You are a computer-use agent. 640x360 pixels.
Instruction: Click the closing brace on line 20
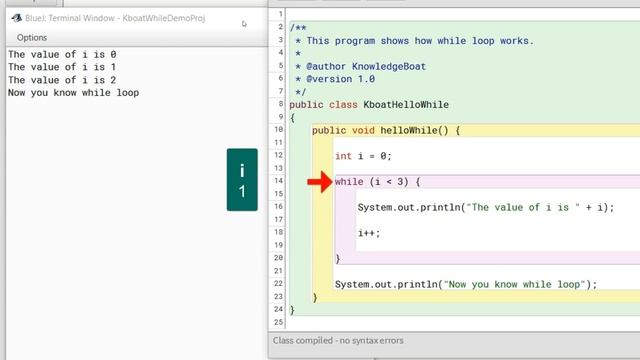point(338,258)
